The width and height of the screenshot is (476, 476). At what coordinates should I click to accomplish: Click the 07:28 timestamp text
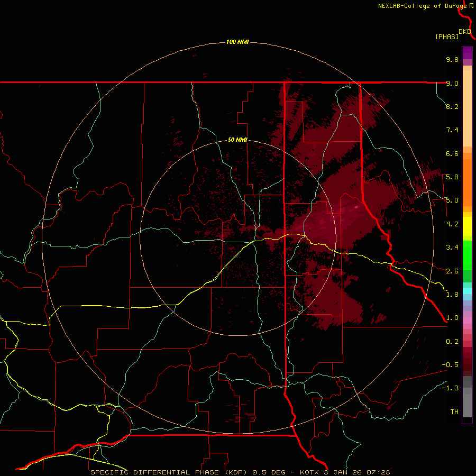[x=378, y=472]
